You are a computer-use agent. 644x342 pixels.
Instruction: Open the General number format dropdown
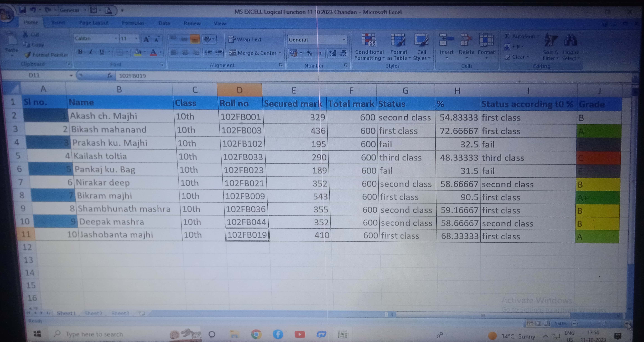pos(344,40)
